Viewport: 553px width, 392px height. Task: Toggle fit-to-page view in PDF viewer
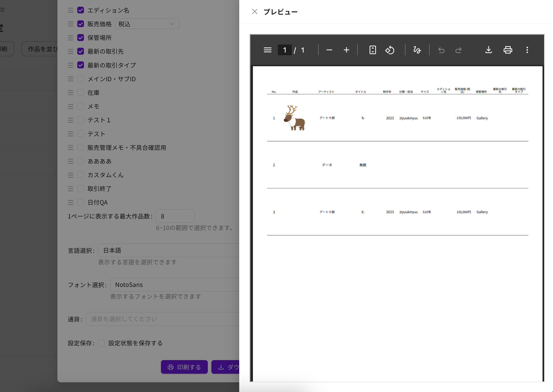[x=373, y=50]
